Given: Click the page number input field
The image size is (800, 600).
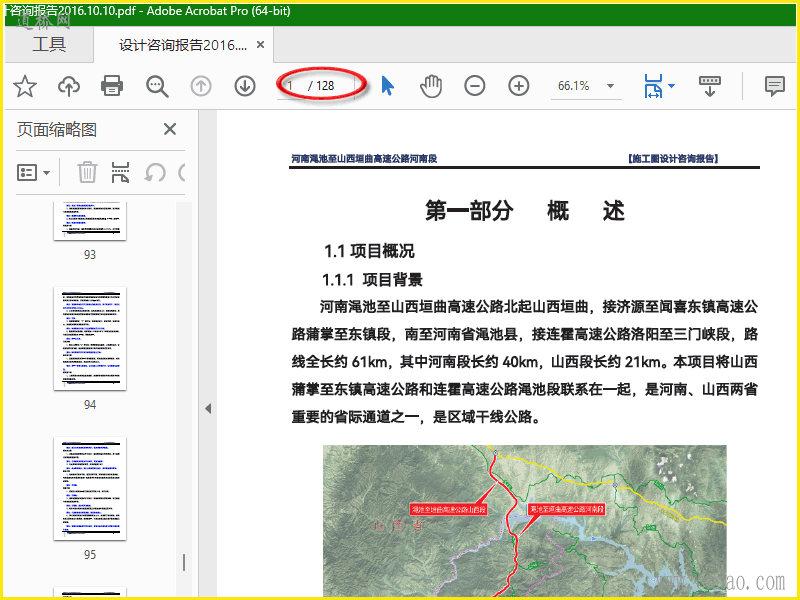Looking at the screenshot, I should pyautogui.click(x=292, y=86).
